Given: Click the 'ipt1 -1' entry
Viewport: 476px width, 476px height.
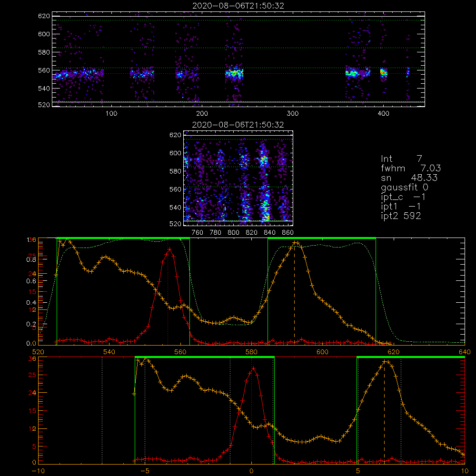Looking at the screenshot, I should 401,207.
